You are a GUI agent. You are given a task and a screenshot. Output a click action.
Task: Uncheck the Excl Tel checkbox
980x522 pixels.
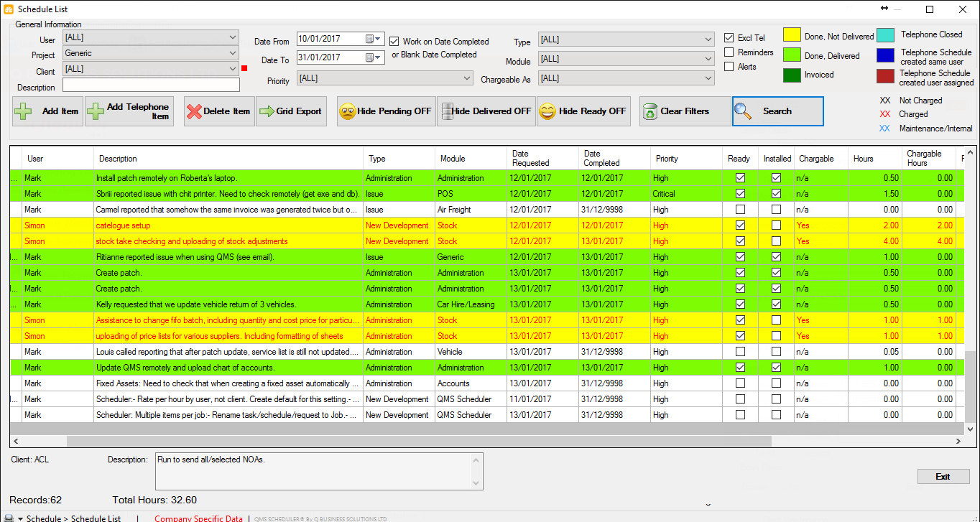[x=729, y=38]
